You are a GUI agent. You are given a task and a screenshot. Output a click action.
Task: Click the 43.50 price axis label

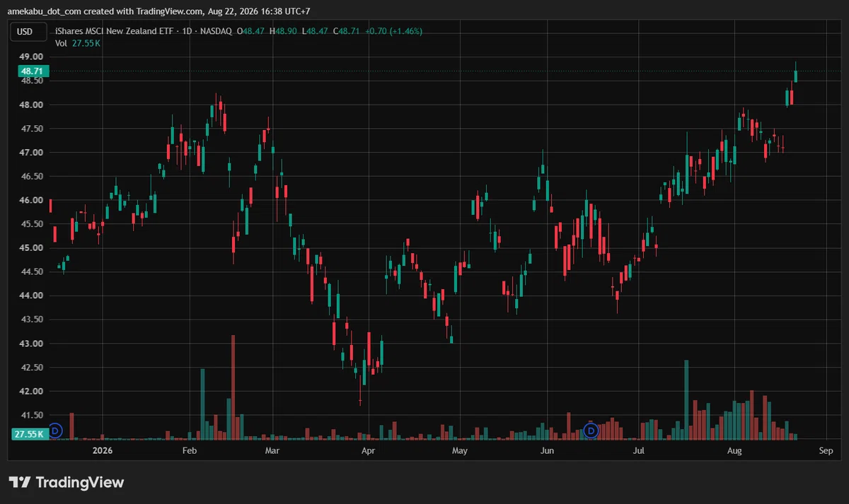pos(32,320)
